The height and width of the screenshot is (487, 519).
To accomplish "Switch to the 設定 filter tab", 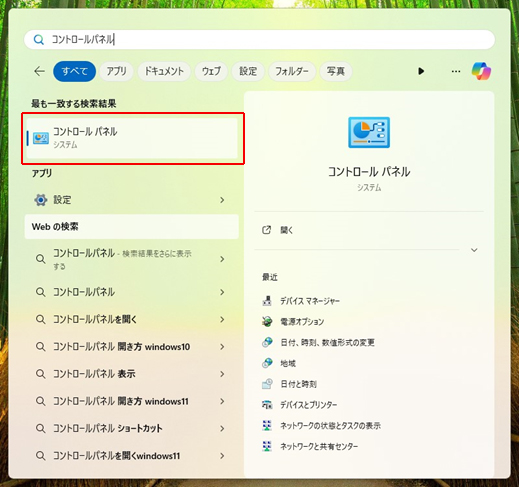I will coord(248,71).
